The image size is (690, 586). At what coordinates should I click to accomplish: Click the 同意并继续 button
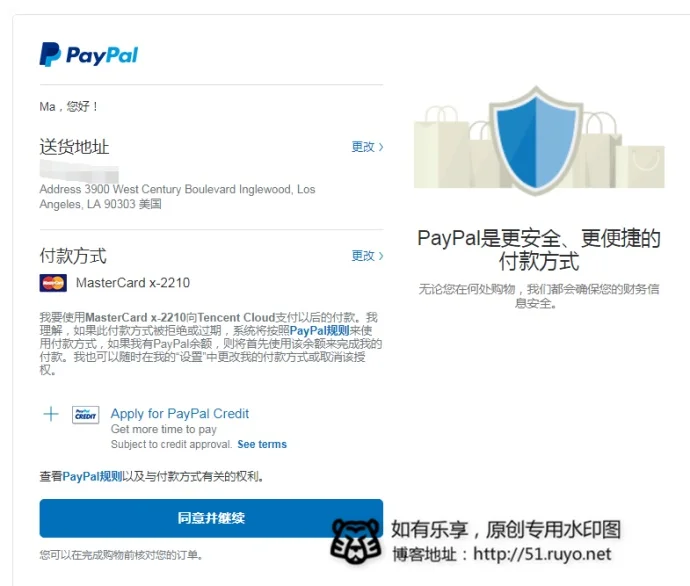click(x=211, y=518)
